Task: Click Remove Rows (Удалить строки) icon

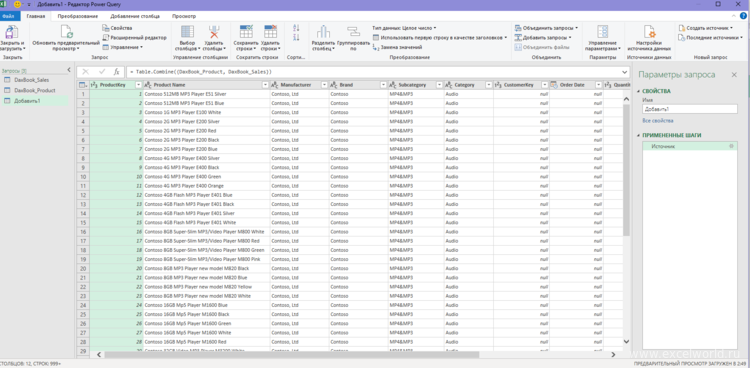Action: [270, 32]
